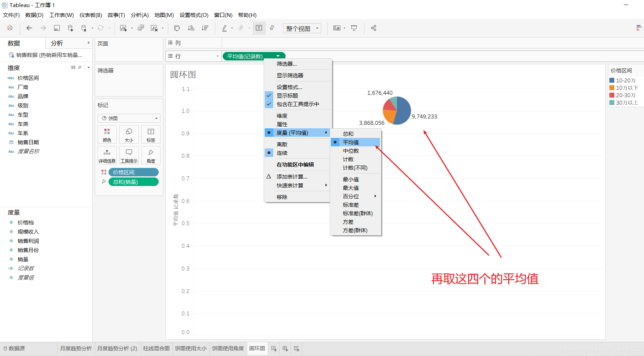Open the 行 shelf dropdown arrow

point(217,56)
